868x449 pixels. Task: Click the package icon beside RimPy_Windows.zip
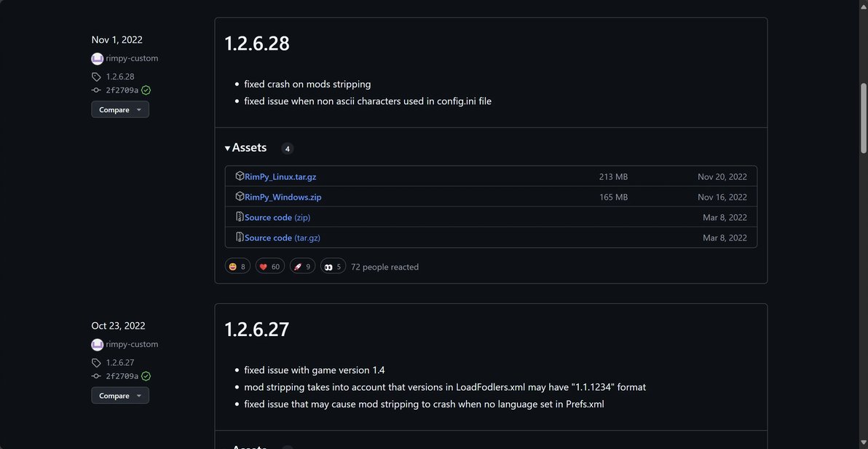coord(240,197)
